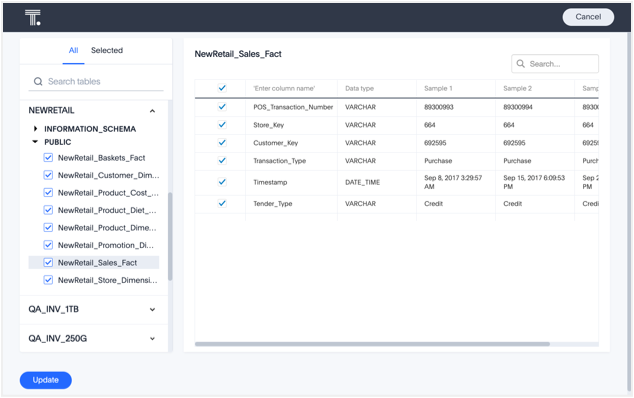
Task: Select NewRetail_Store_Dimensi... table in tree
Action: tap(101, 280)
